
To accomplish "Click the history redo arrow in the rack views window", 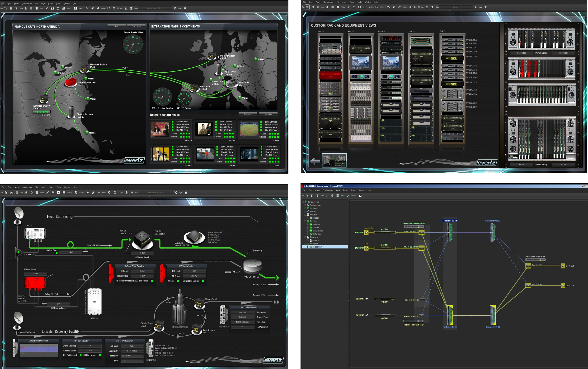I will 399,7.
